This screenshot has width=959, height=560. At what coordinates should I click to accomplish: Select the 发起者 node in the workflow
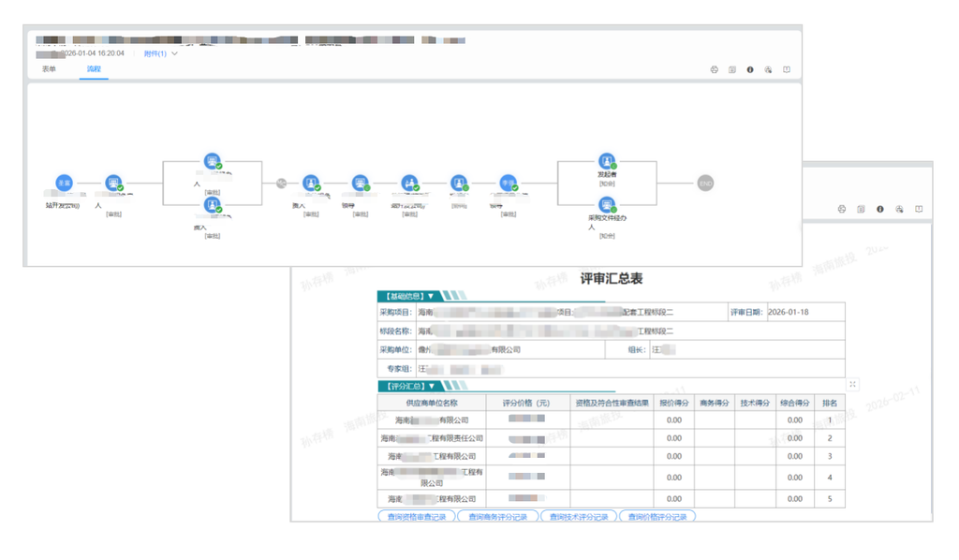607,161
